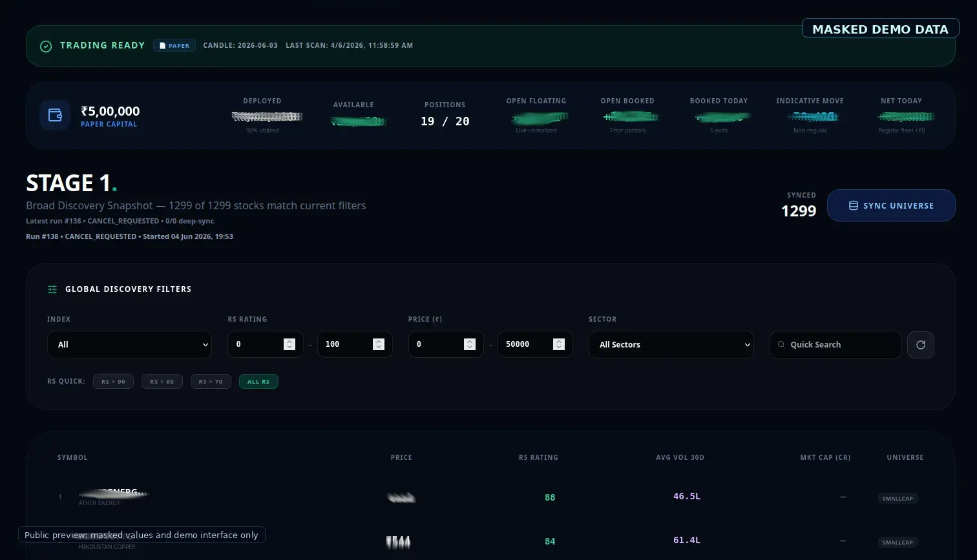Click the SMALLCAP badge in Ather Energy row

tap(898, 499)
